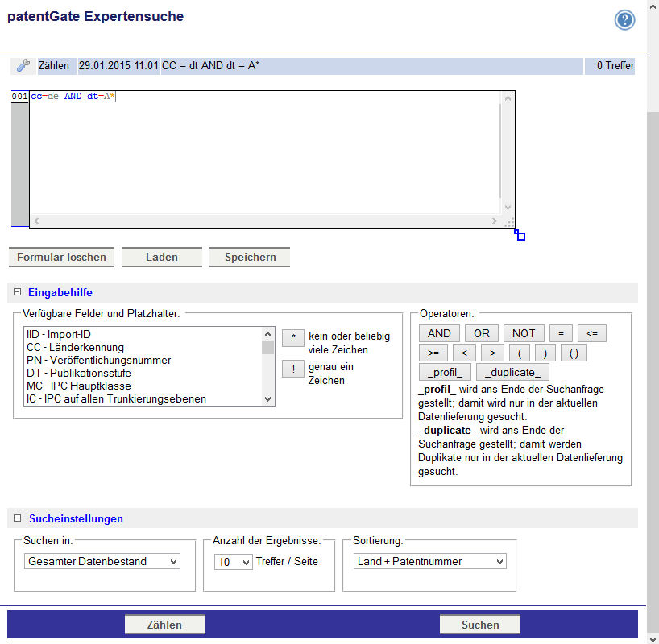Click the blue resize icon below the query editor
Viewport: 659px width, 644px height.
coord(520,235)
